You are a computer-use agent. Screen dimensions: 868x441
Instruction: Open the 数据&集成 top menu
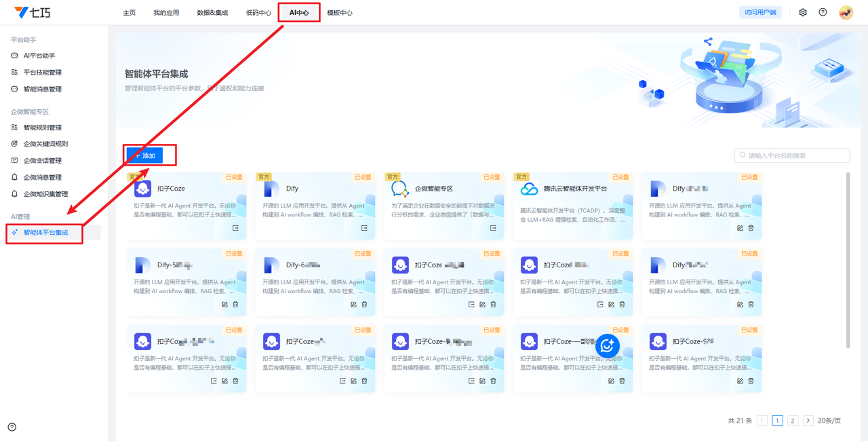212,13
